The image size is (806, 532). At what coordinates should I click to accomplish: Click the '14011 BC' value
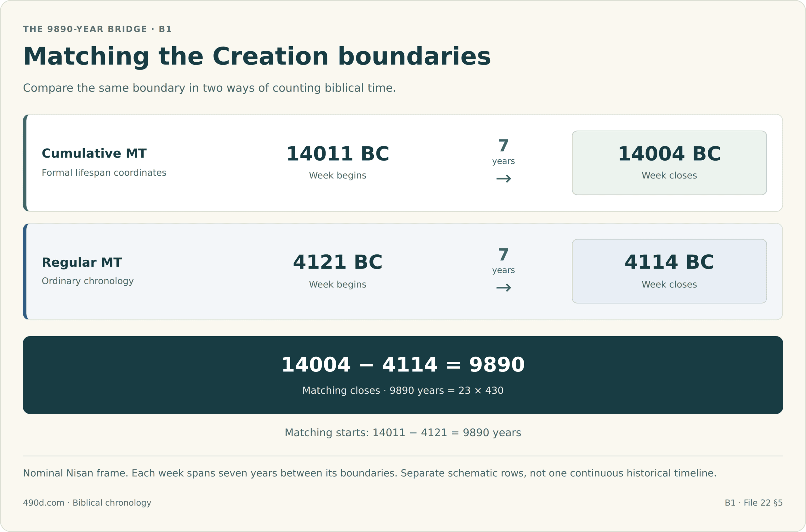(x=338, y=154)
